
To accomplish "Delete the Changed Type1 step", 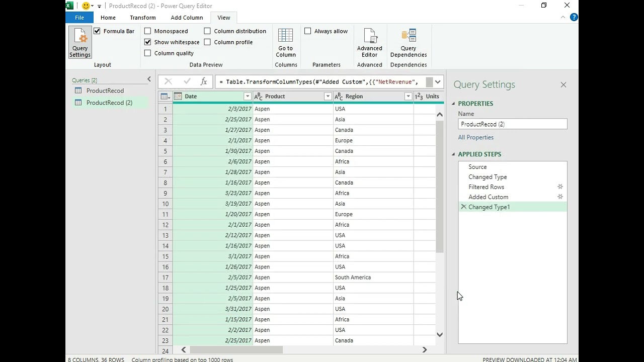I will tap(463, 207).
